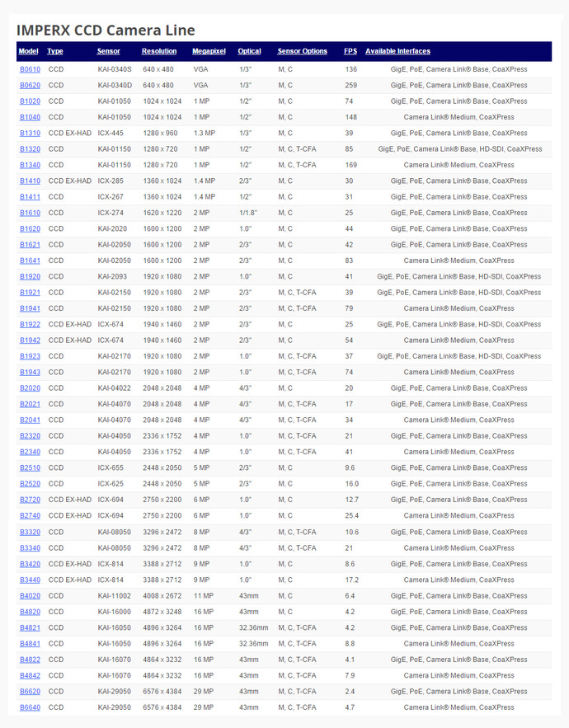The height and width of the screenshot is (728, 569).
Task: Open the B3440 model link
Action: pyautogui.click(x=31, y=580)
